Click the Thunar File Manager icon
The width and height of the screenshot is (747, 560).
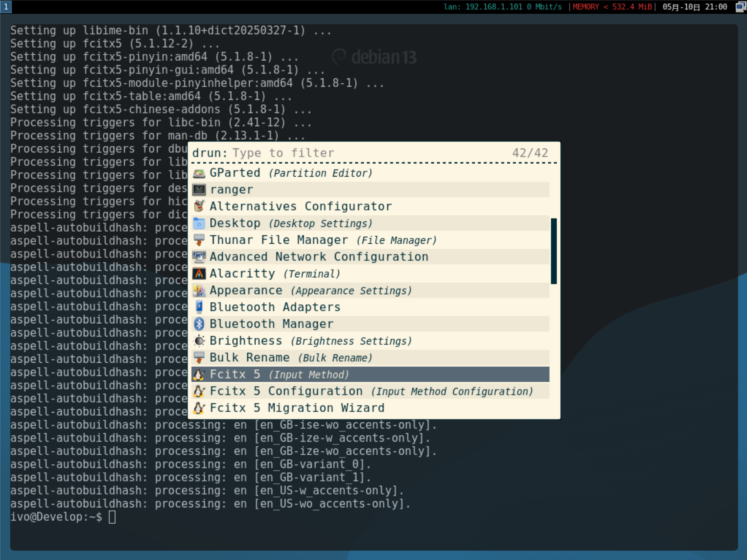click(x=199, y=240)
